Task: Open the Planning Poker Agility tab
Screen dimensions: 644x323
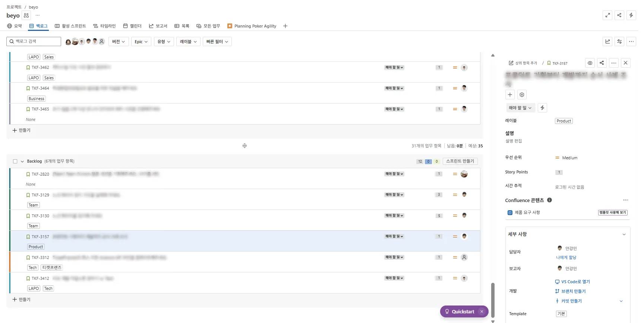Action: coord(252,26)
